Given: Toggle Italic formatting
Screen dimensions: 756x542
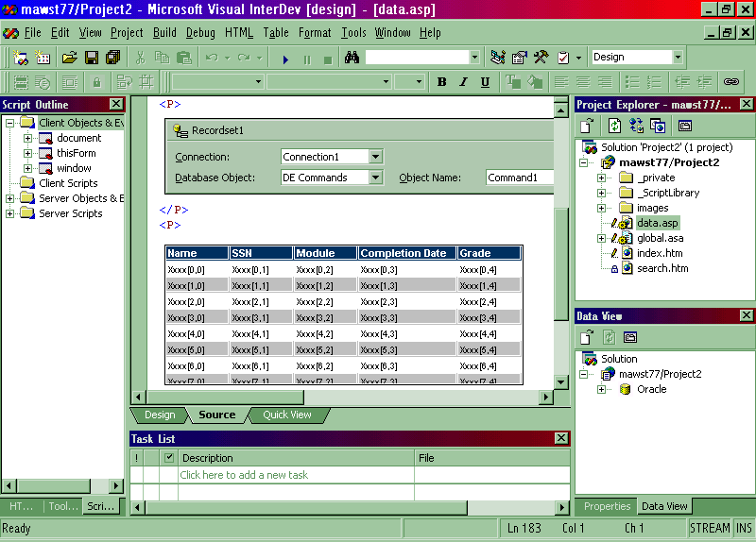Looking at the screenshot, I should point(463,82).
